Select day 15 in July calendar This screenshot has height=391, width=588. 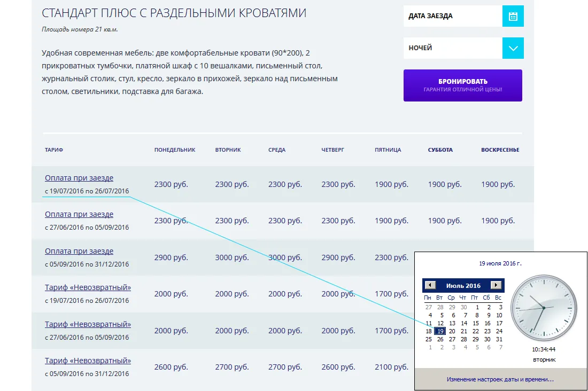coord(476,323)
